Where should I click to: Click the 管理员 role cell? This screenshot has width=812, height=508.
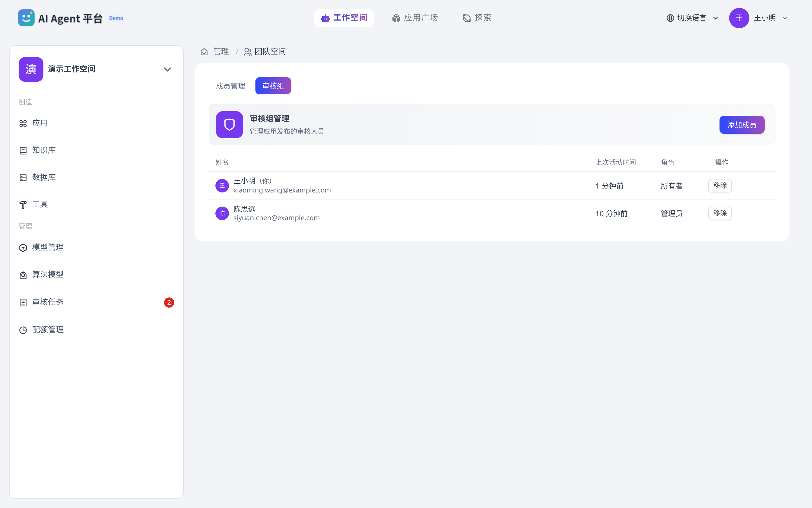coord(672,214)
